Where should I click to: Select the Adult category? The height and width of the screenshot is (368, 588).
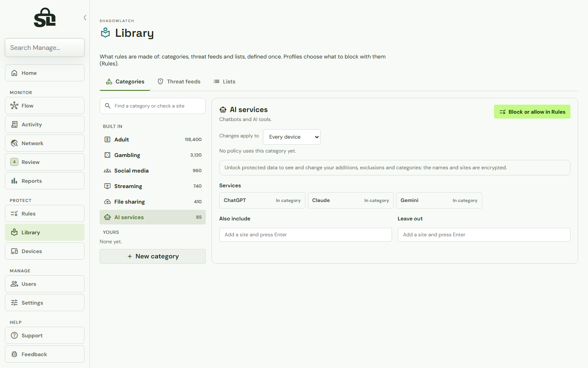[x=153, y=139]
